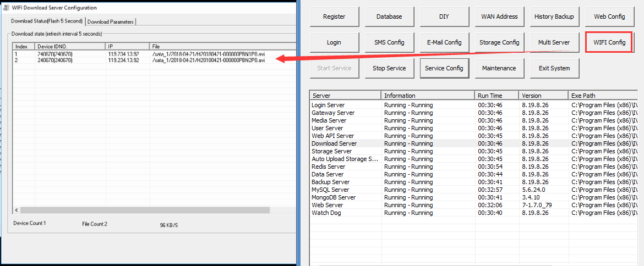
Task: Open Storage Config
Action: (x=499, y=42)
